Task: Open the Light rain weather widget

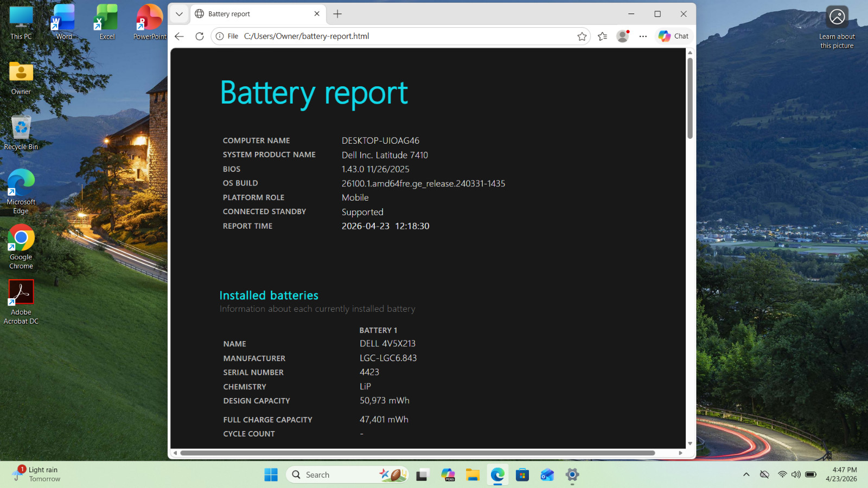Action: pyautogui.click(x=37, y=474)
